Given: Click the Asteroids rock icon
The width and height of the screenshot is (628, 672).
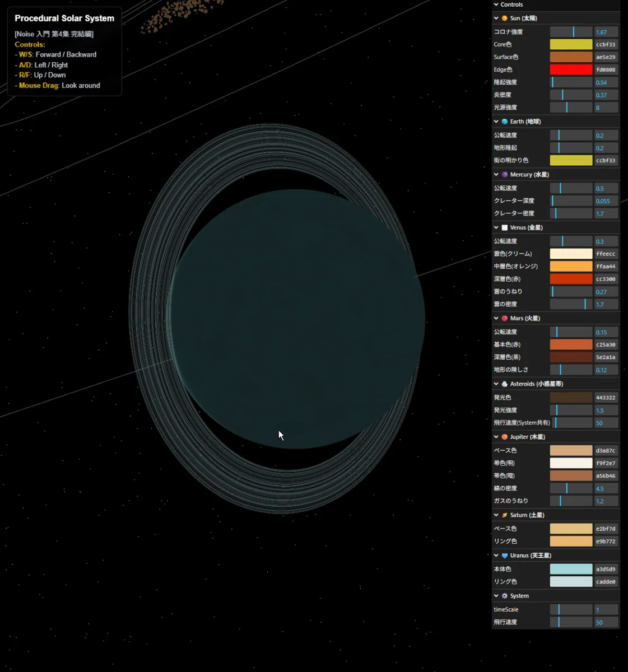Looking at the screenshot, I should click(504, 384).
